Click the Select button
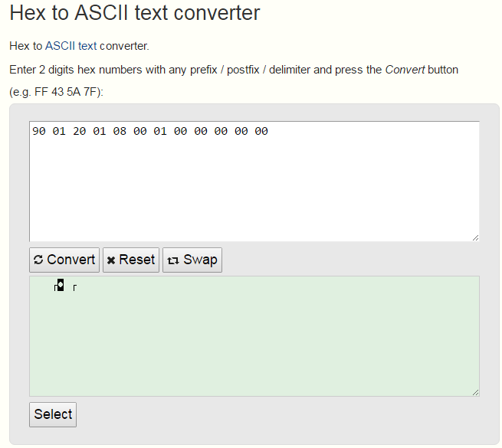The width and height of the screenshot is (502, 448). click(x=53, y=414)
